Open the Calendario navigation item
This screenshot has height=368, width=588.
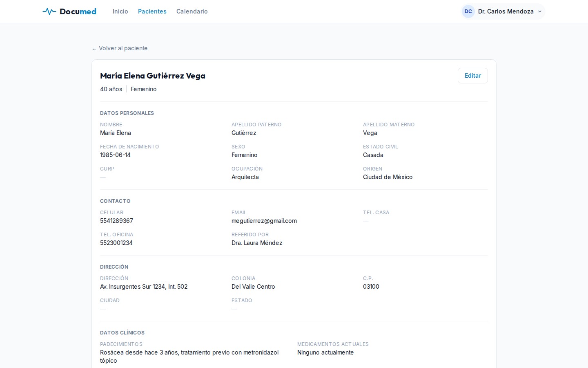[192, 11]
